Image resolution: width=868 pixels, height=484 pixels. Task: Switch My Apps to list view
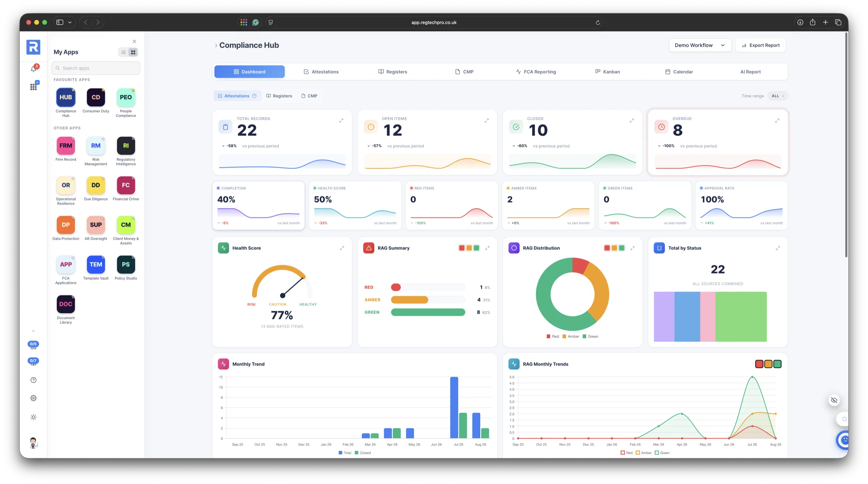123,52
